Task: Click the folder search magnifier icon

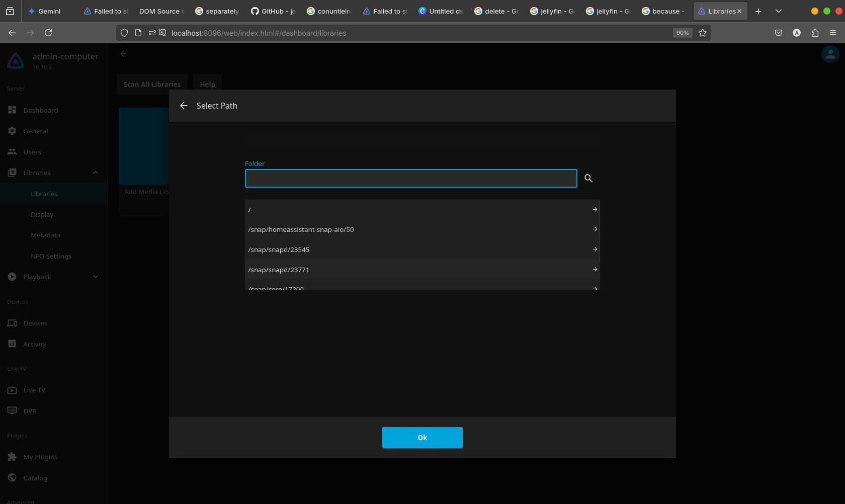Action: click(x=588, y=179)
